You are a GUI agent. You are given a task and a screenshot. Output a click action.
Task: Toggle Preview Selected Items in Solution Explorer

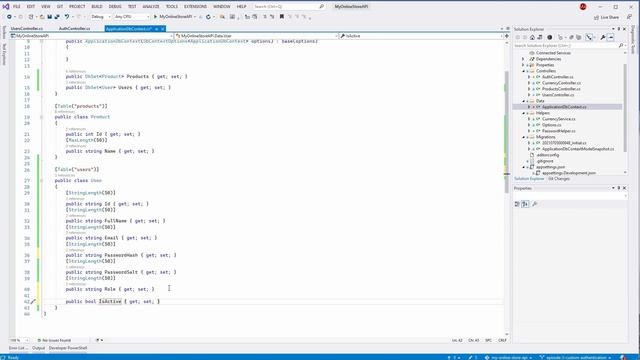click(611, 37)
